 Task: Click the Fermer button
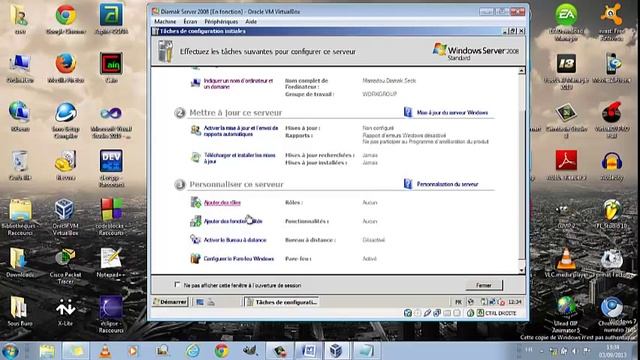coord(484,285)
